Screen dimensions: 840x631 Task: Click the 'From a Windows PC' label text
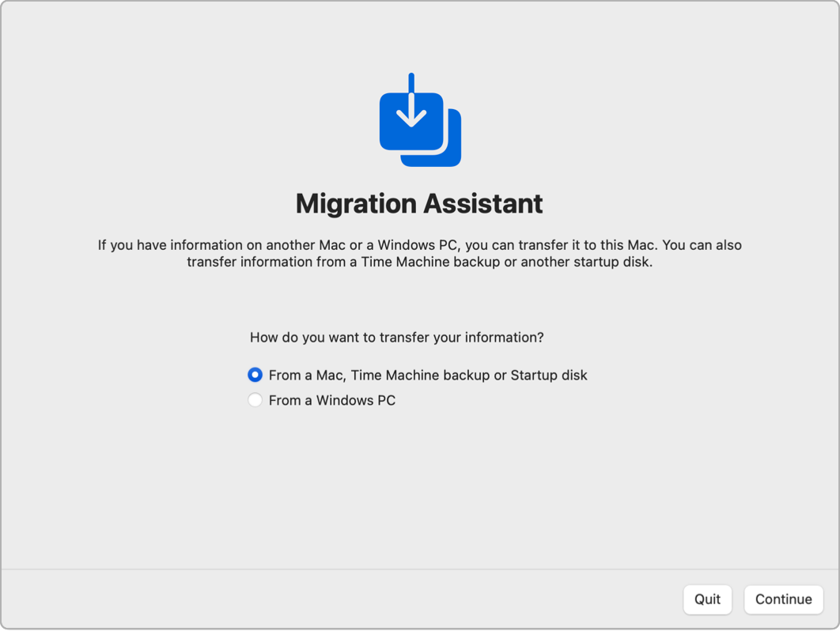pos(331,400)
